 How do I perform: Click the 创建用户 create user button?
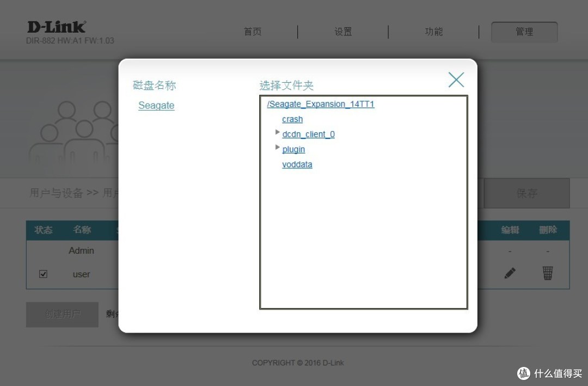pyautogui.click(x=62, y=314)
